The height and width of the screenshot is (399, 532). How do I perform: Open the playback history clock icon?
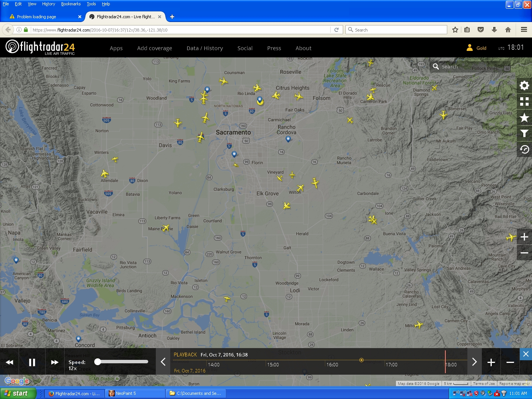point(524,149)
